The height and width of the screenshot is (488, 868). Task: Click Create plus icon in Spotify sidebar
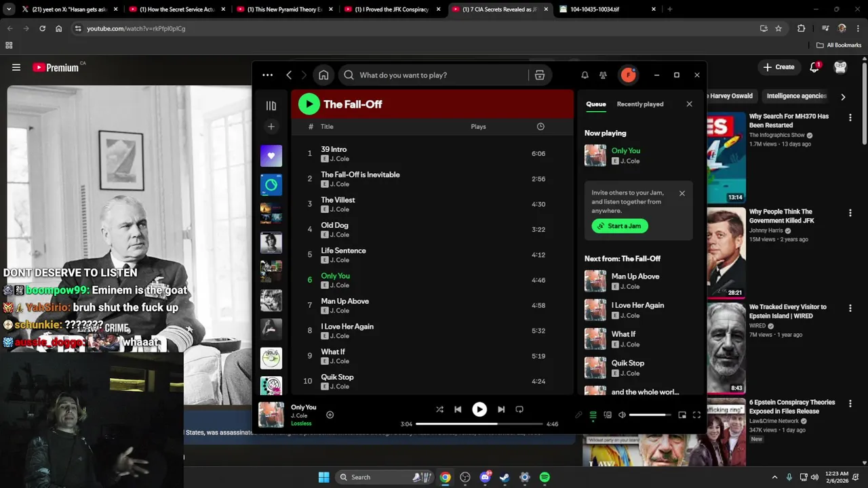271,127
